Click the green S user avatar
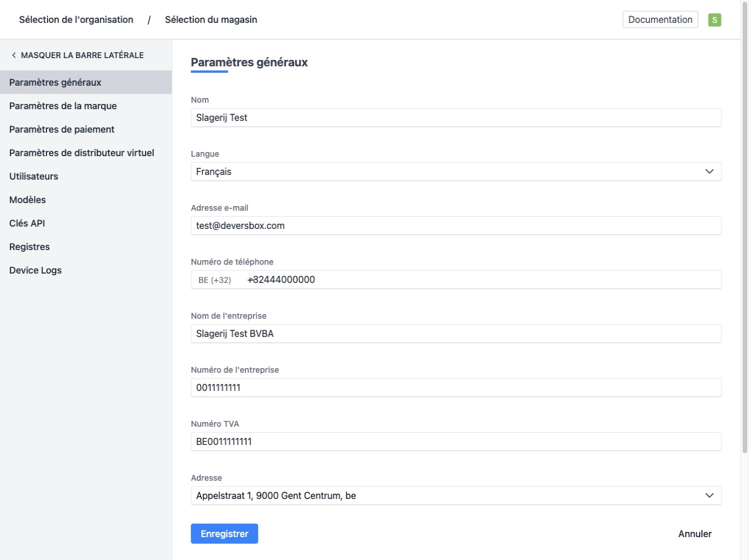The image size is (749, 560). (x=714, y=20)
